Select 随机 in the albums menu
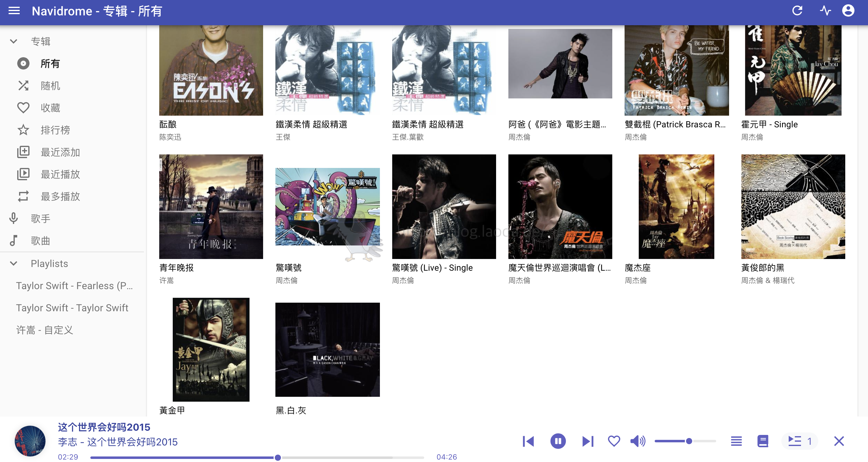This screenshot has width=868, height=462. (x=50, y=86)
